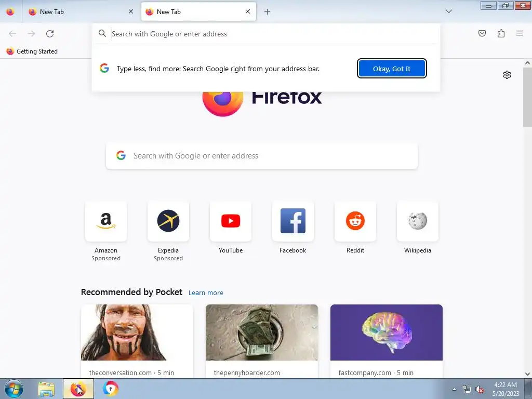Select the second New Tab
Viewport: 532px width, 399px height.
[x=198, y=11]
